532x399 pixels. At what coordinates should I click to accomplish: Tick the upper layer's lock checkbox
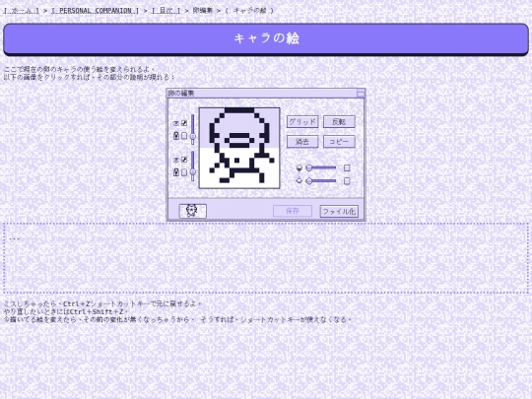pyautogui.click(x=184, y=136)
